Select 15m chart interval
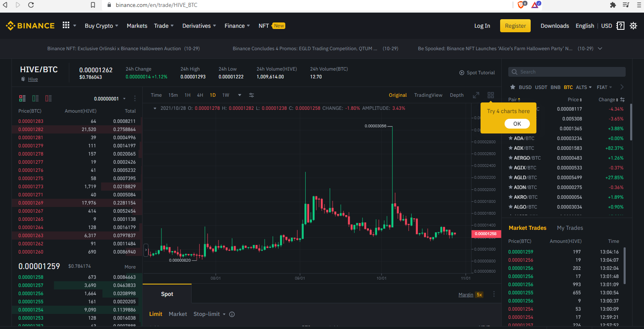644x329 pixels. coord(173,95)
